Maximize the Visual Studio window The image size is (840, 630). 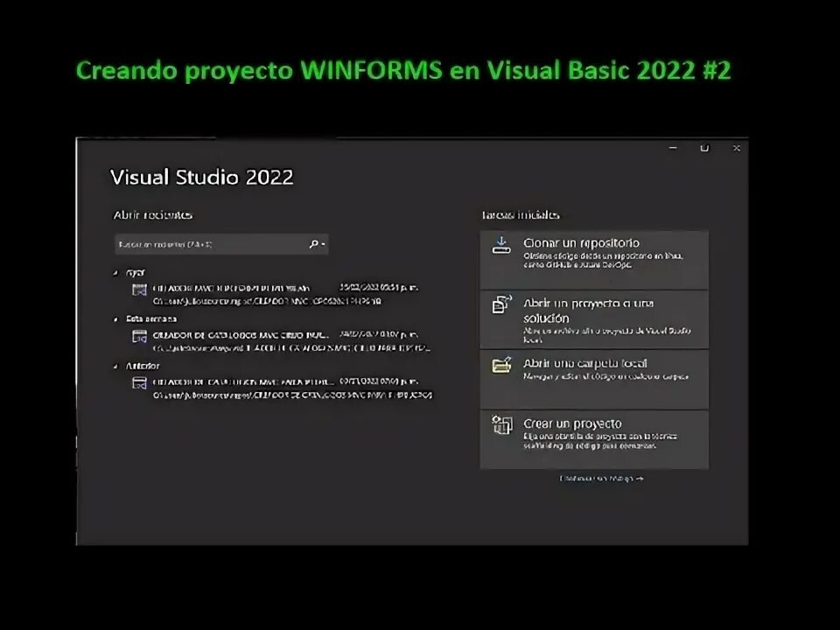tap(704, 148)
